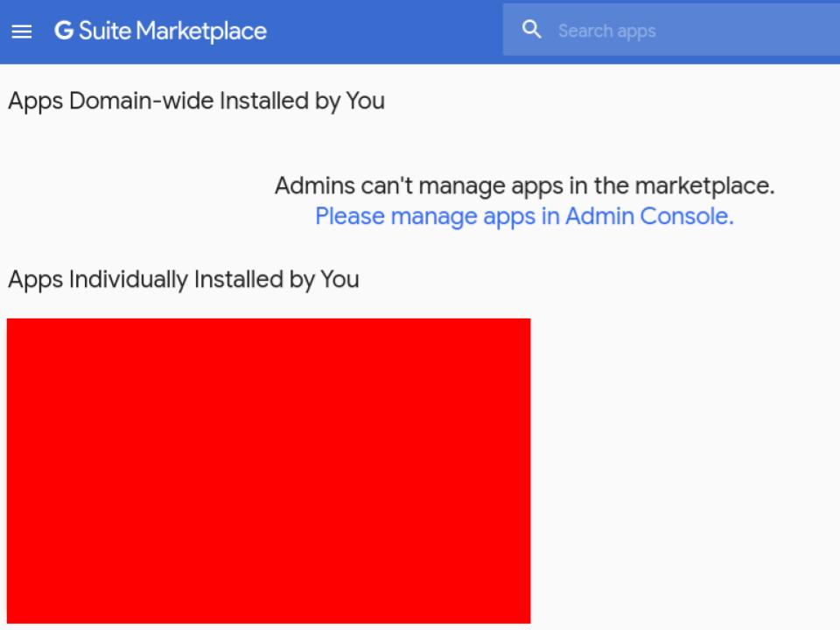Select the Apps Individually Installed by You heading
840x630 pixels.
pyautogui.click(x=183, y=280)
